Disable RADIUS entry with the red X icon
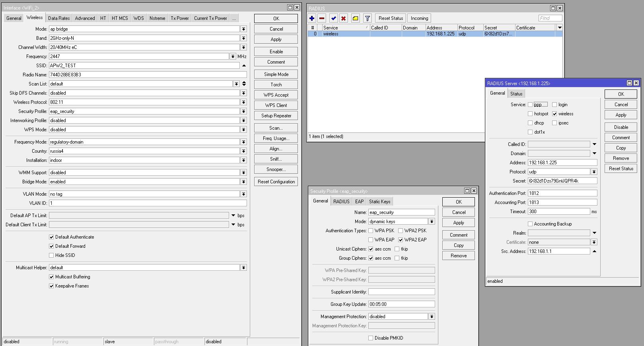644x346 pixels. (x=344, y=18)
